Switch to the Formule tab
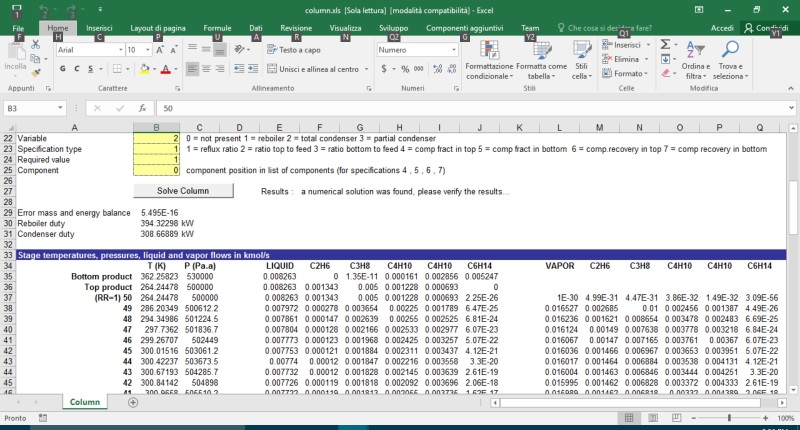The image size is (800, 430). pos(217,28)
